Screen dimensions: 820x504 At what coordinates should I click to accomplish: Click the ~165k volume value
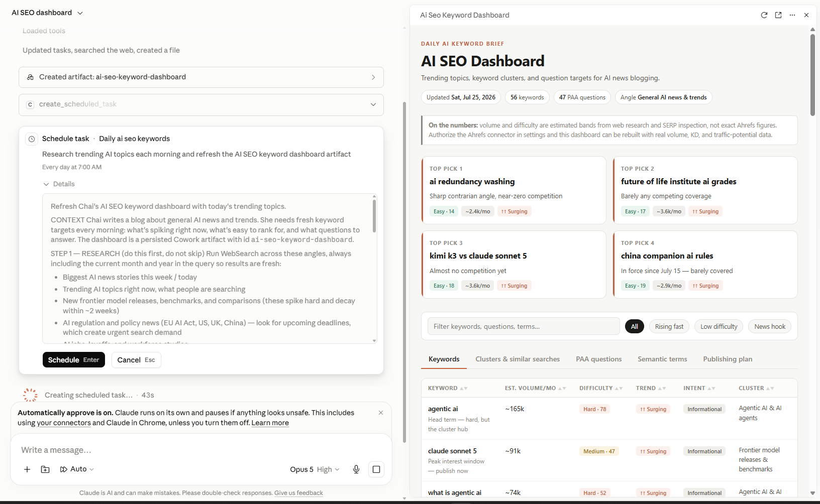tap(515, 409)
